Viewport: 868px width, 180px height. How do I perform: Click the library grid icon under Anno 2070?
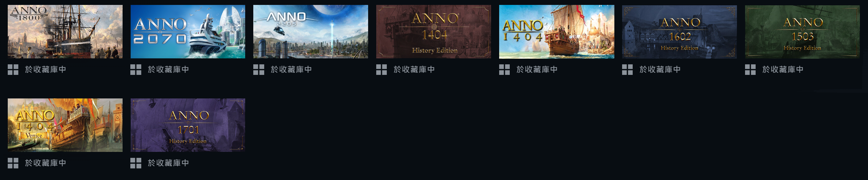(136, 70)
